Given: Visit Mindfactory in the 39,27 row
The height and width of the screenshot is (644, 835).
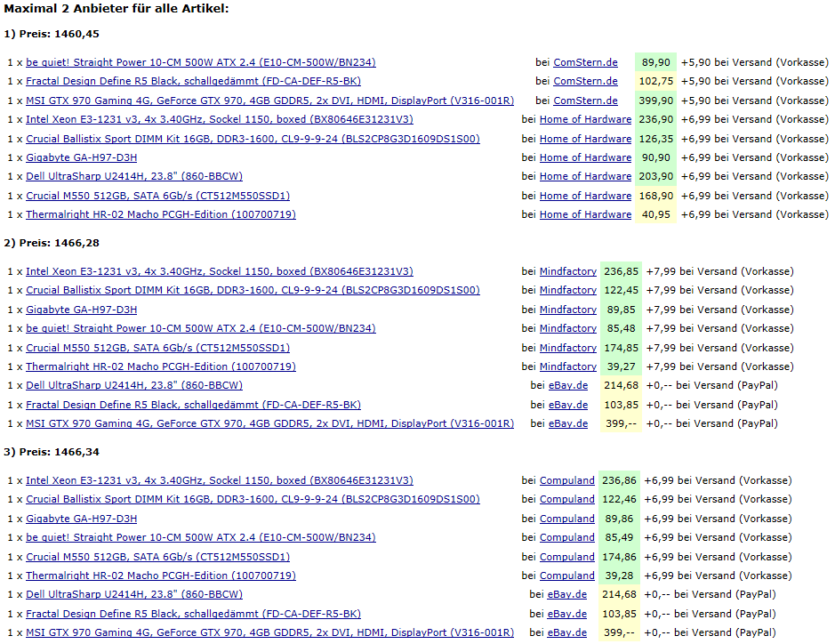Looking at the screenshot, I should point(568,366).
